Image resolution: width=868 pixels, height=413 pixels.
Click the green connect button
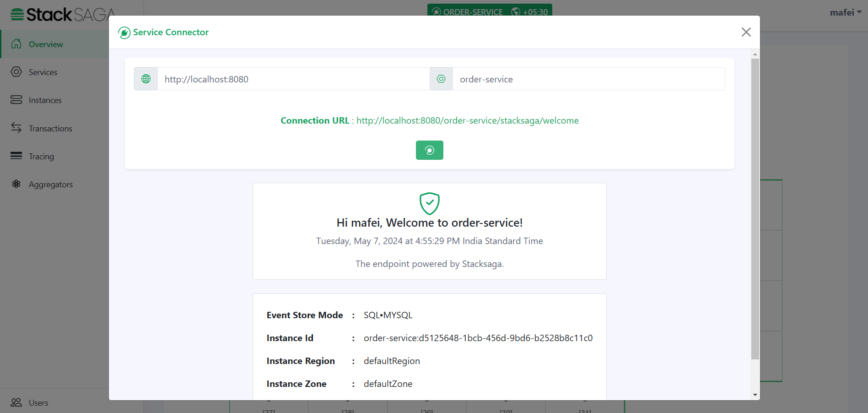[x=430, y=150]
